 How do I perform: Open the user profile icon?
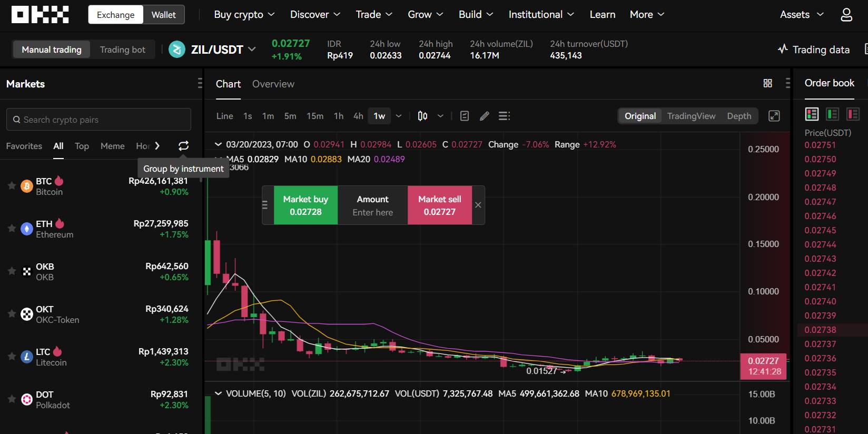point(846,15)
